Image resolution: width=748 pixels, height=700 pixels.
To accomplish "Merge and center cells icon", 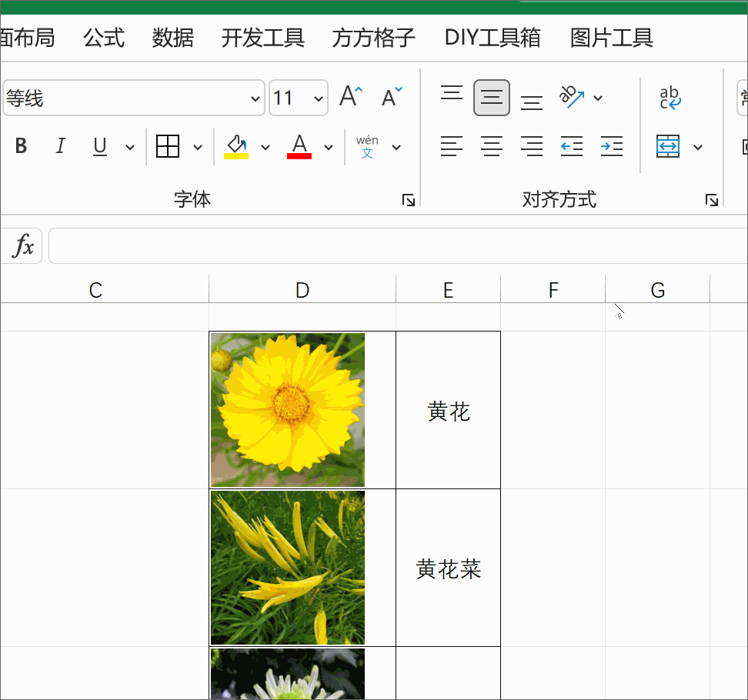I will pyautogui.click(x=668, y=146).
